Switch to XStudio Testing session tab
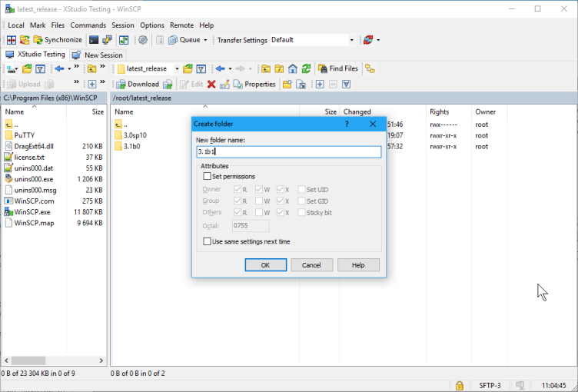578x392 pixels. 35,55
